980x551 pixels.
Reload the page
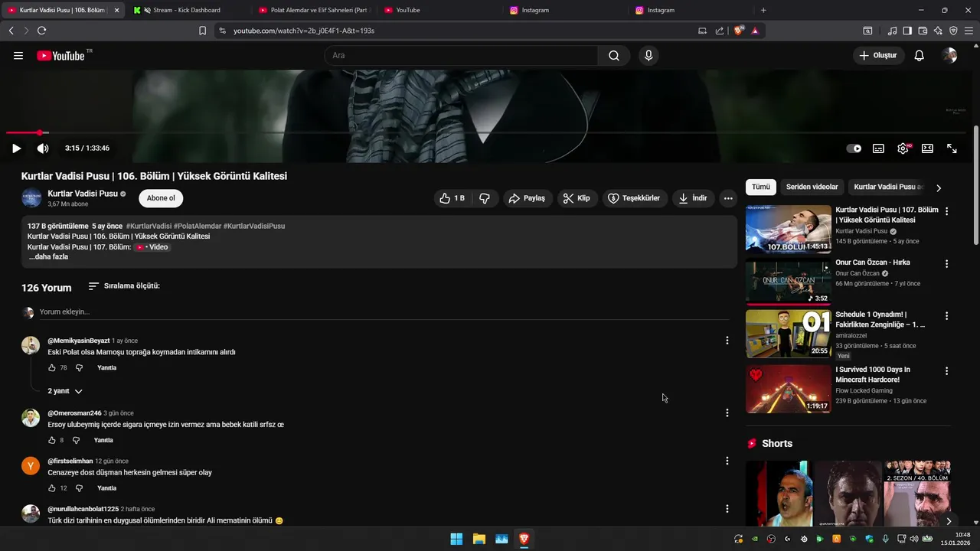point(41,31)
